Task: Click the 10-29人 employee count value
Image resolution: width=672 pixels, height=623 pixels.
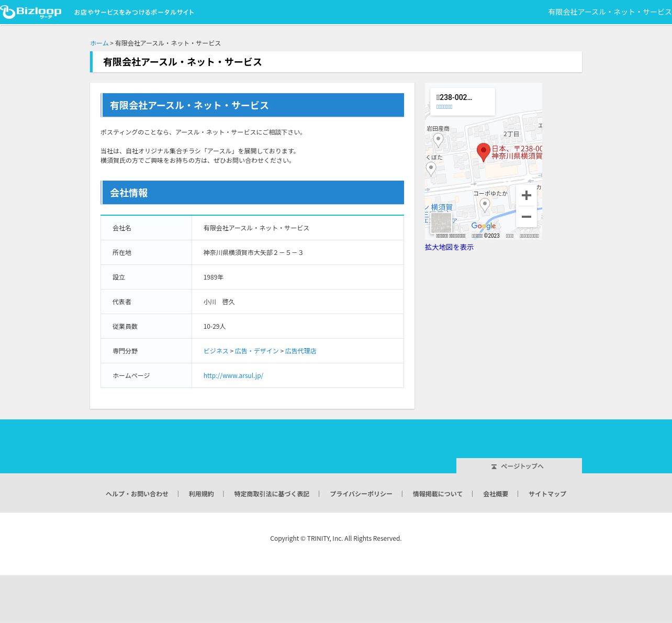Action: [215, 326]
